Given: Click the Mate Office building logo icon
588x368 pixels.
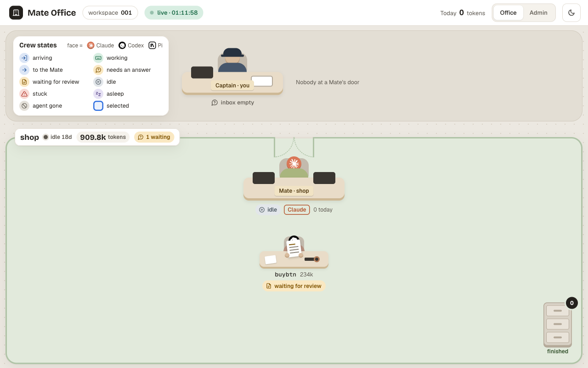Looking at the screenshot, I should [16, 12].
